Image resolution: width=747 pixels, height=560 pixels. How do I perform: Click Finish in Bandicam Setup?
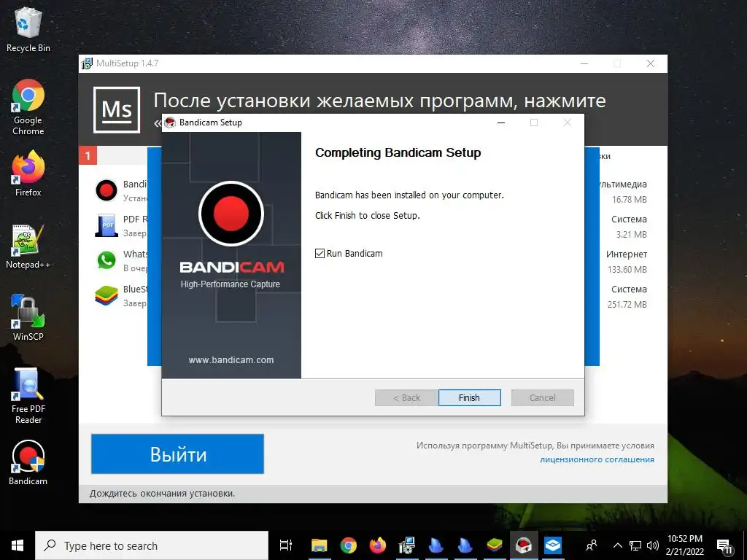469,397
